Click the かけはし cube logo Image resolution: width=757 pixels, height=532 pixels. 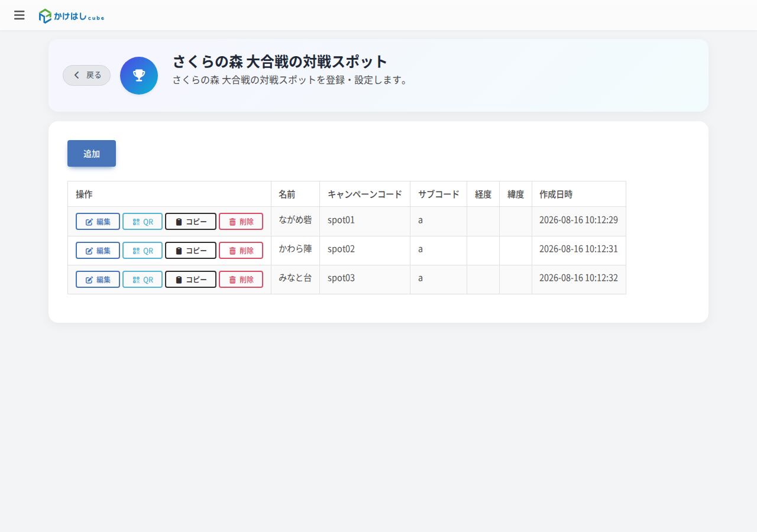(72, 16)
